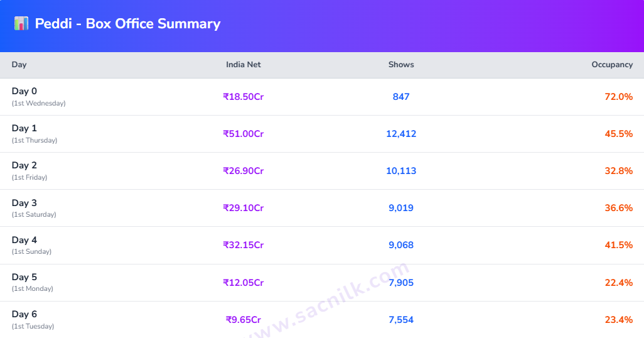Select the Day 5 1st Monday label
Image resolution: width=644 pixels, height=338 pixels.
coord(33,283)
